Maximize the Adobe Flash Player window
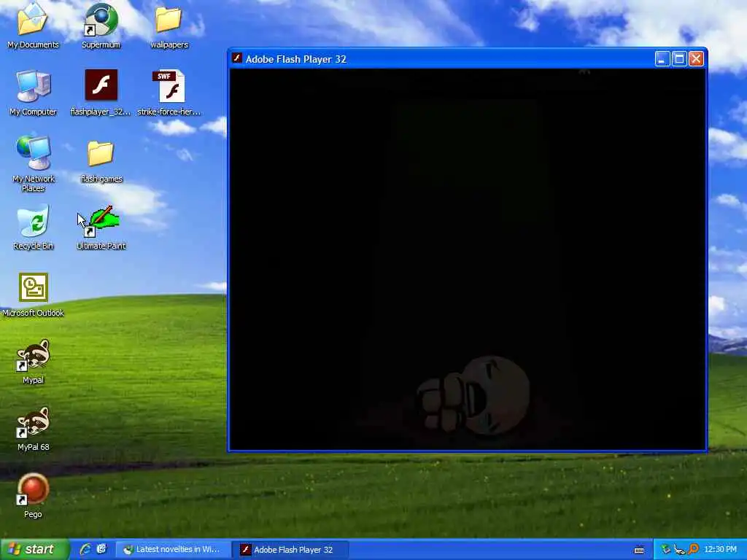Screen dimensions: 747x560 pyautogui.click(x=679, y=59)
